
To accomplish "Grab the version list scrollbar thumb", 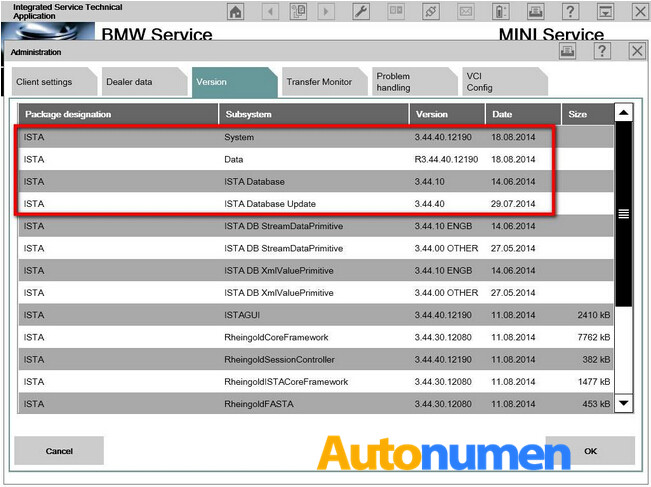I will pos(624,214).
